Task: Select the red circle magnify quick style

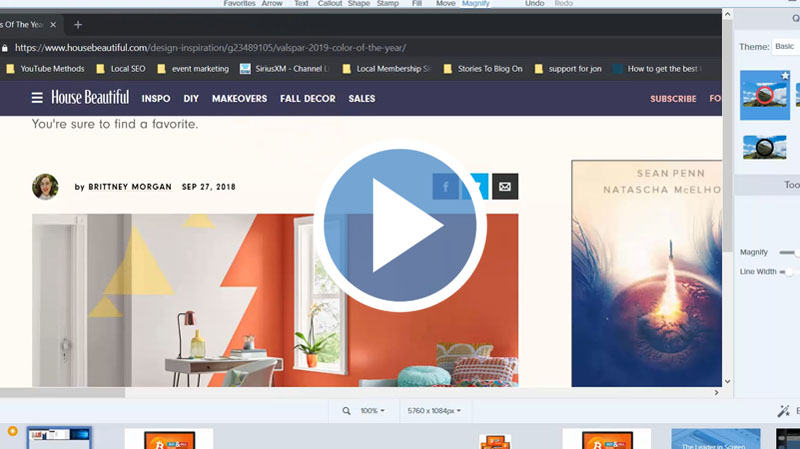Action: pos(764,96)
